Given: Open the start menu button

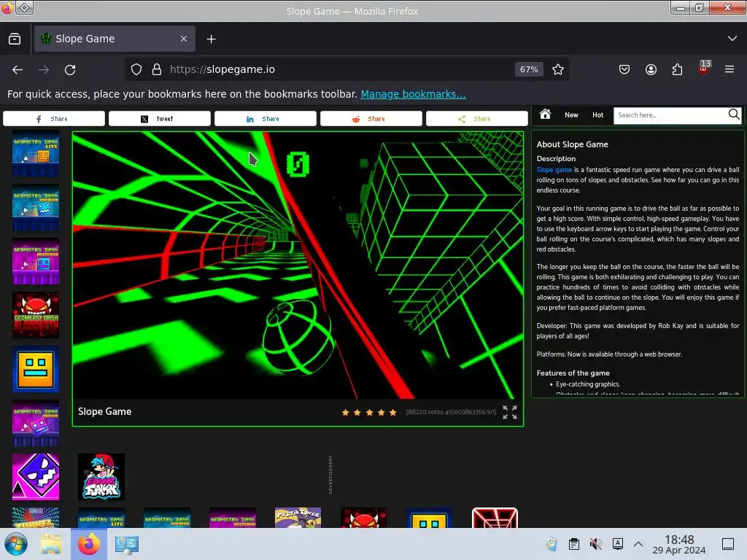Looking at the screenshot, I should (x=16, y=544).
